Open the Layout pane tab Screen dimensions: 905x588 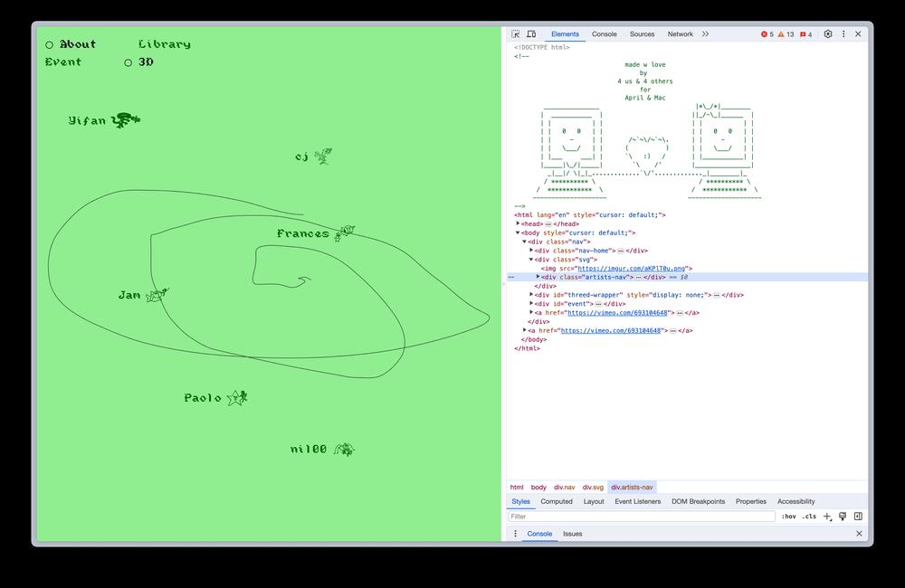point(594,501)
